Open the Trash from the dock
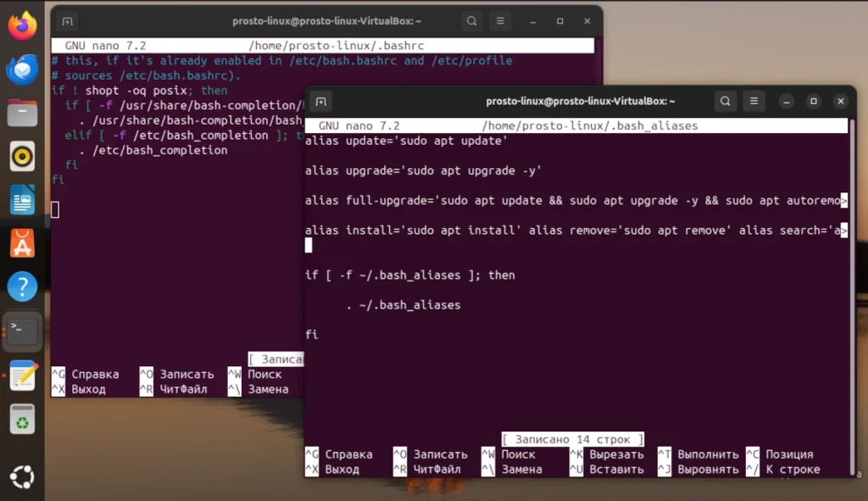The width and height of the screenshot is (868, 501). tap(22, 419)
